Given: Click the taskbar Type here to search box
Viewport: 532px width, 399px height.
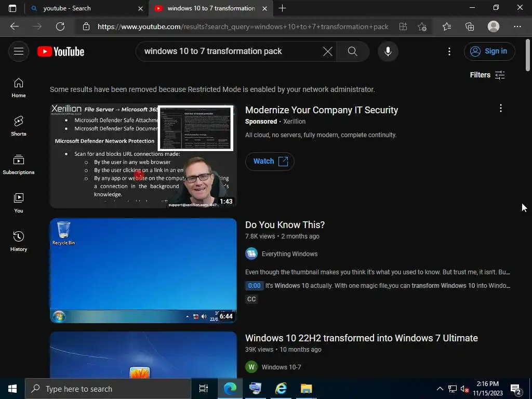Looking at the screenshot, I should [108, 389].
